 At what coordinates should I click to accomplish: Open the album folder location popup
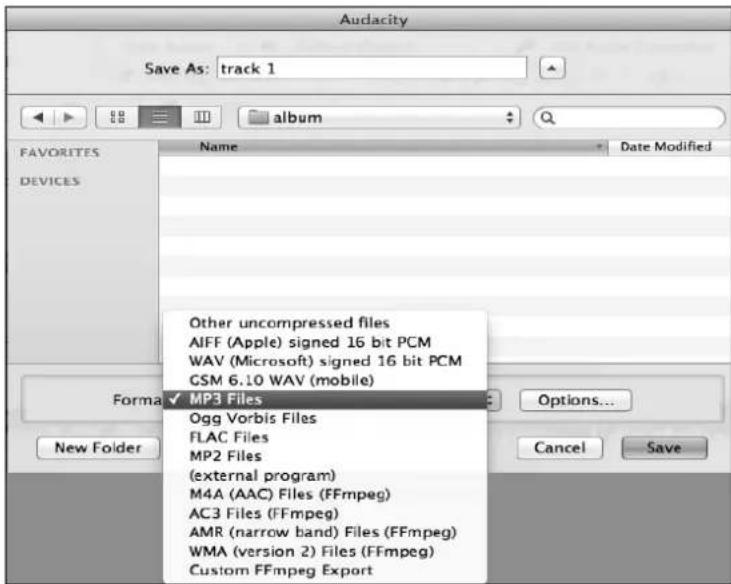[x=379, y=117]
